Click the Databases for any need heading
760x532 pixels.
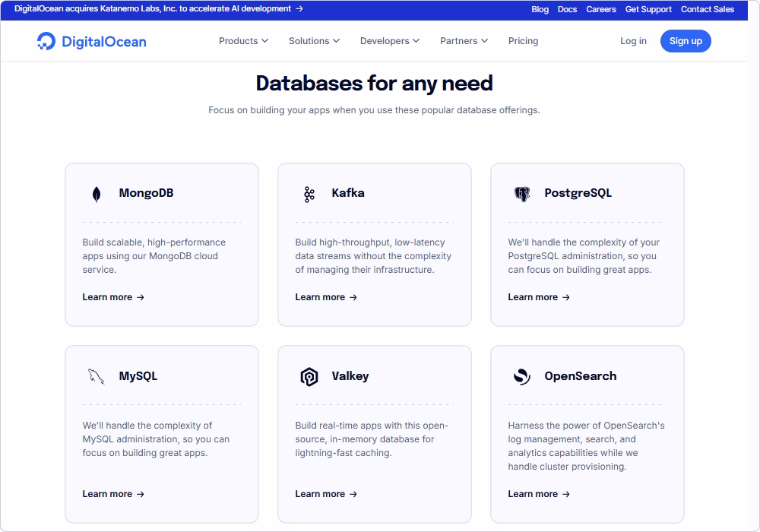tap(374, 84)
